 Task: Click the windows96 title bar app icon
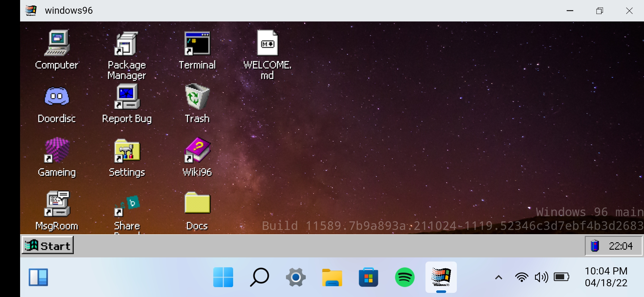tap(31, 10)
